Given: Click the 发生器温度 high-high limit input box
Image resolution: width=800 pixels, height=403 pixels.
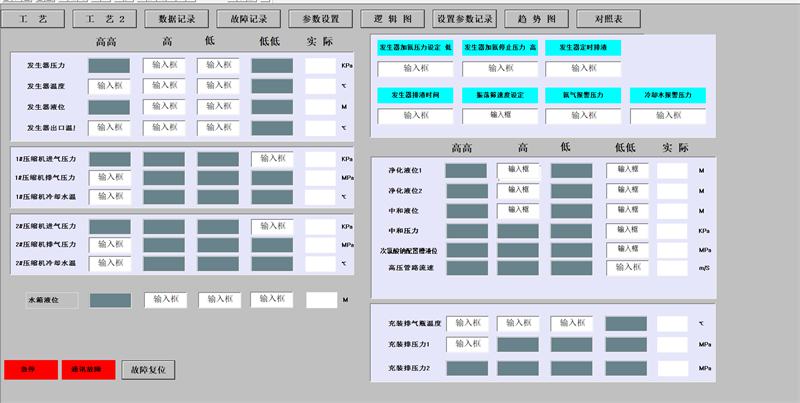Looking at the screenshot, I should coord(109,86).
